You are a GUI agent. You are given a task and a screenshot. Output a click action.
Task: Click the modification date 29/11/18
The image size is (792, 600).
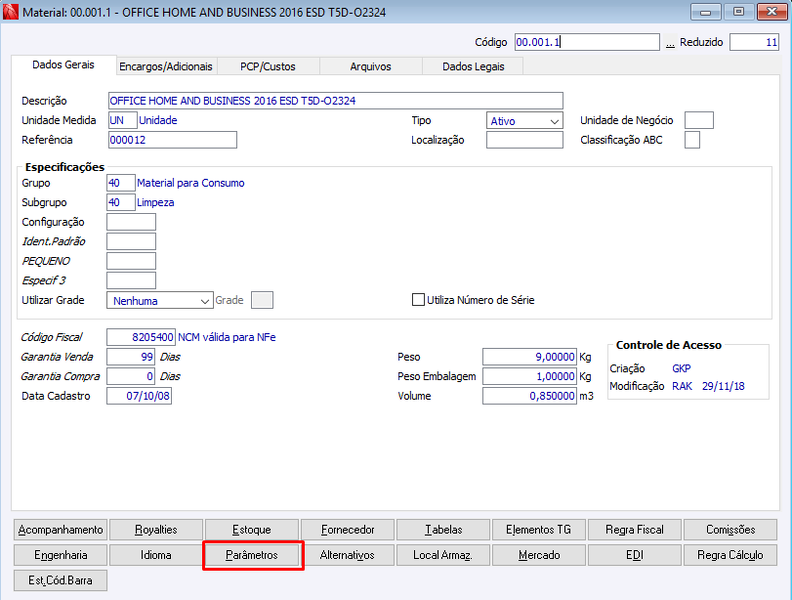[x=723, y=386]
